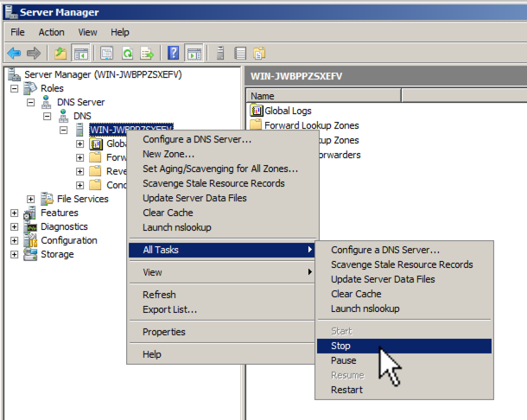Click the gray Forward arrow in toolbar
Screen dimensions: 527x420
point(34,53)
